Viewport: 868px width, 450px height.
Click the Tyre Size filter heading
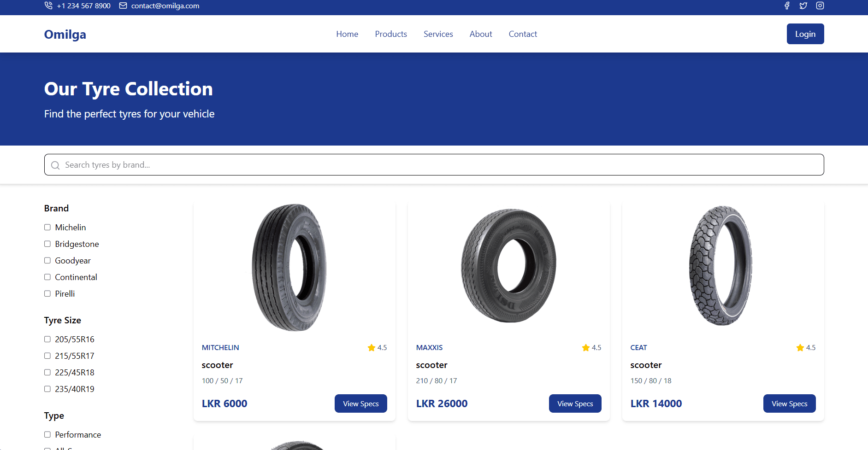(63, 320)
